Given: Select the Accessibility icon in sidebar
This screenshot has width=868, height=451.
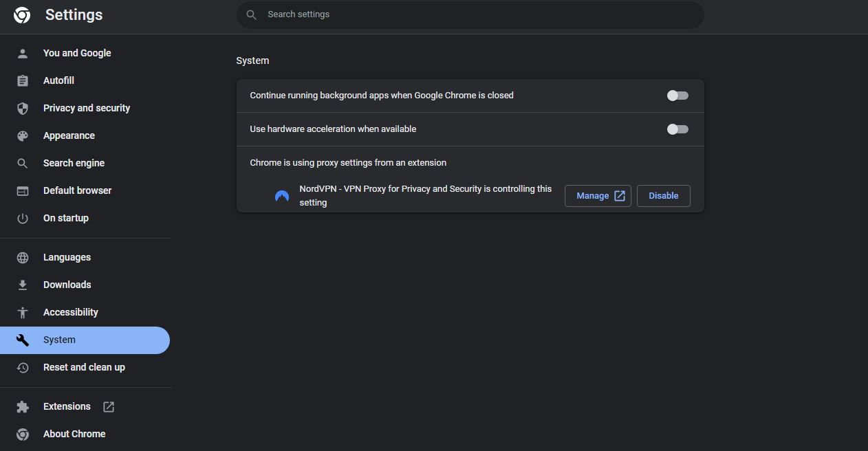Looking at the screenshot, I should pyautogui.click(x=23, y=312).
